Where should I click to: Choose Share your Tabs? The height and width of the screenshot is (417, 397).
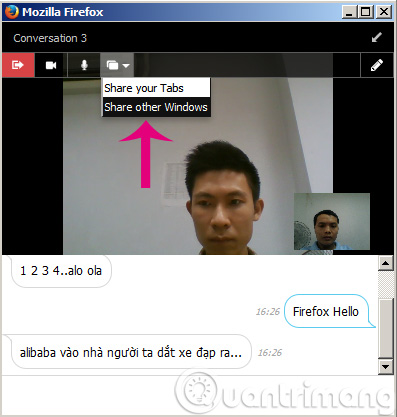coord(156,88)
